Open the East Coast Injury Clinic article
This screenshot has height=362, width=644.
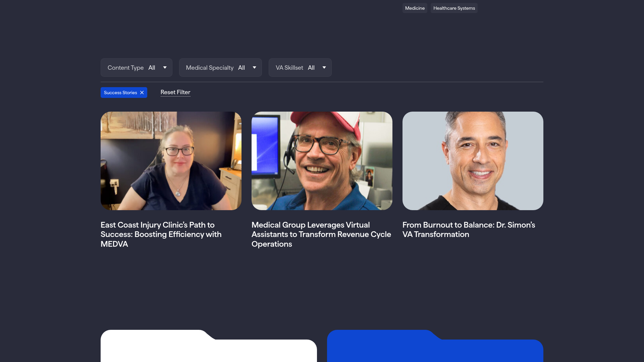tap(161, 234)
